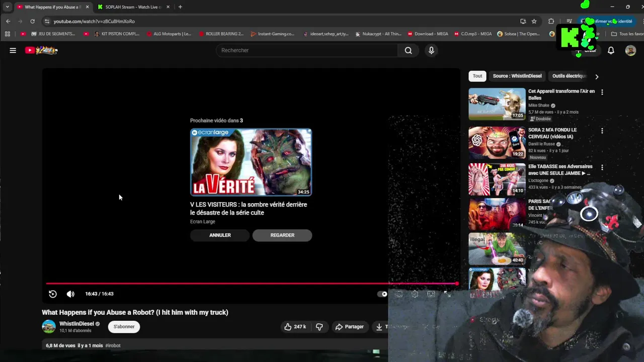
Task: Download the video with the download arrow
Action: pos(379,327)
